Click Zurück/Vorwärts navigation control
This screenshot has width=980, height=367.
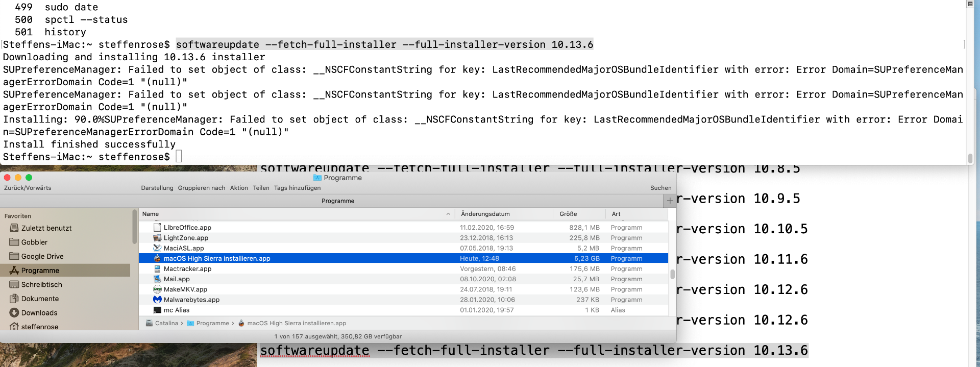pyautogui.click(x=28, y=188)
